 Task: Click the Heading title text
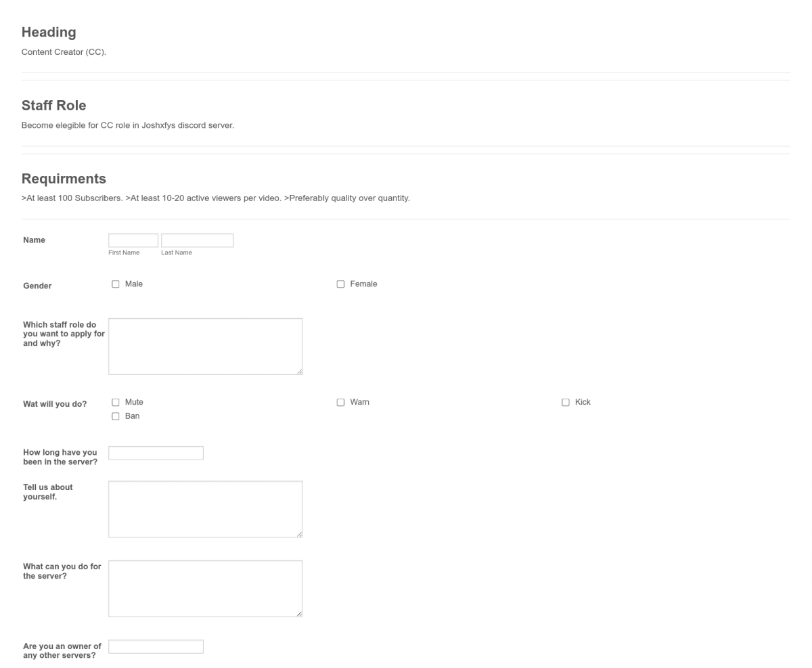coord(48,32)
